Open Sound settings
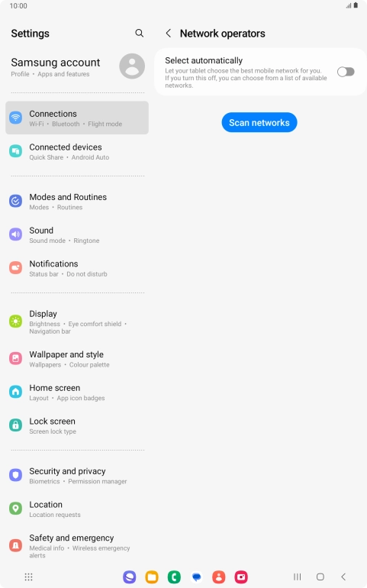The height and width of the screenshot is (588, 367). tap(77, 234)
